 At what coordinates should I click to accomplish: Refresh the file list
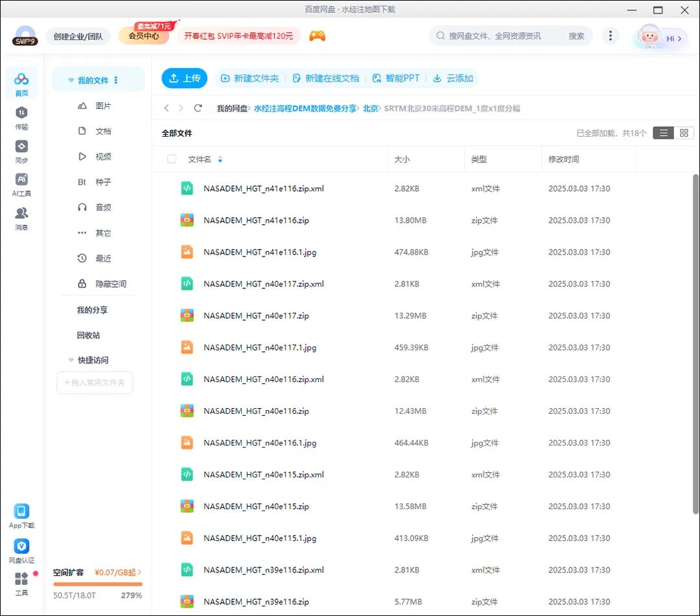click(198, 108)
